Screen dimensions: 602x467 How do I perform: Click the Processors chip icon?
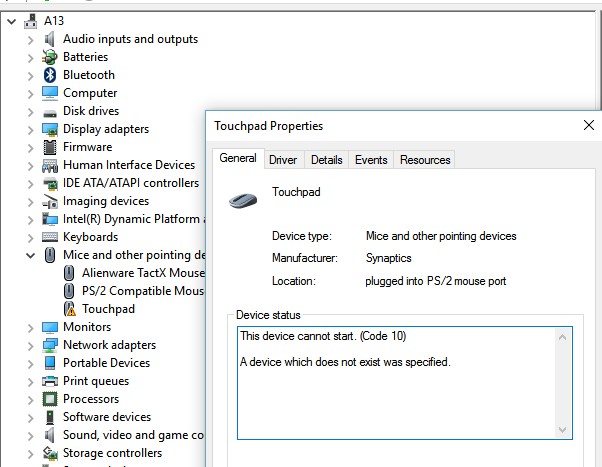point(50,399)
